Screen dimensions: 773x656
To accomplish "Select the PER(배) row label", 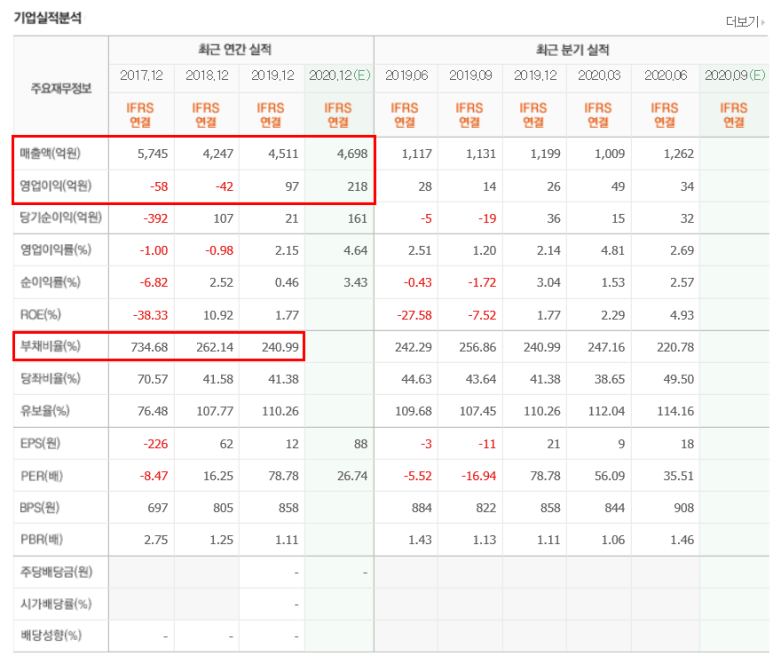I will pyautogui.click(x=41, y=476).
